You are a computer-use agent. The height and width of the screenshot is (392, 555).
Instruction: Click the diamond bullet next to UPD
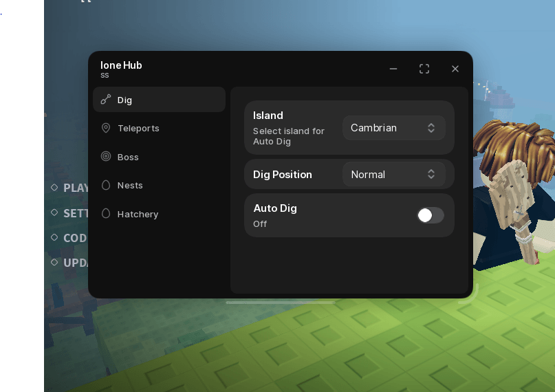[54, 262]
